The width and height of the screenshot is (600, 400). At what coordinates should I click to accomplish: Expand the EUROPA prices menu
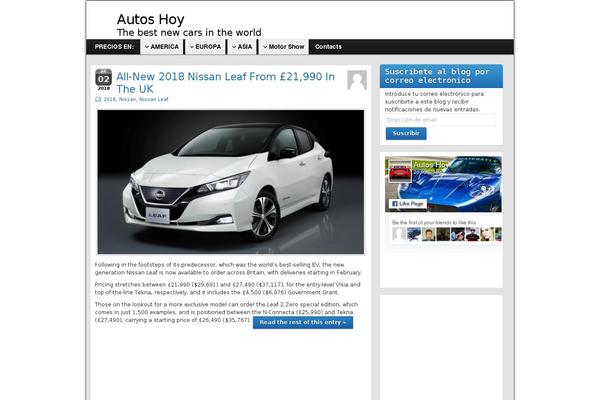point(205,47)
